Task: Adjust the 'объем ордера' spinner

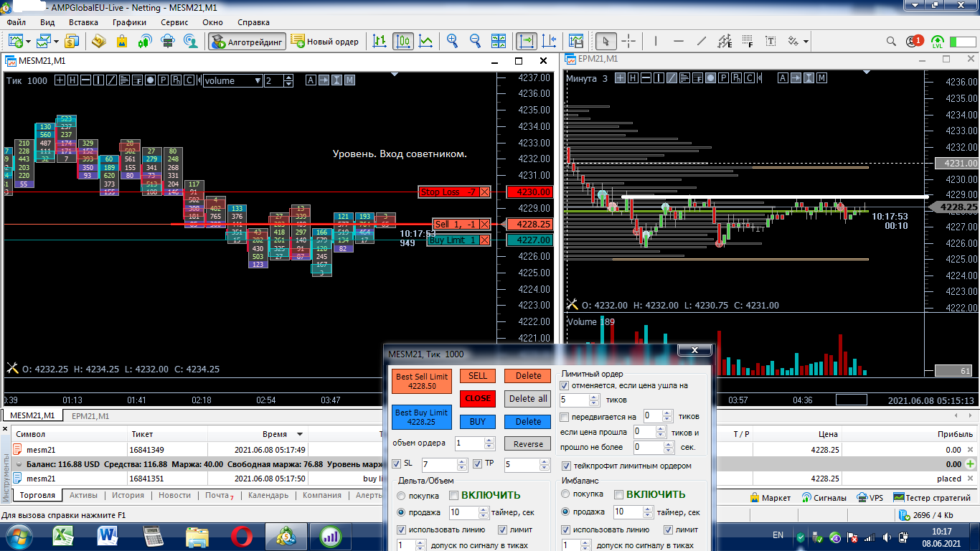Action: point(489,443)
